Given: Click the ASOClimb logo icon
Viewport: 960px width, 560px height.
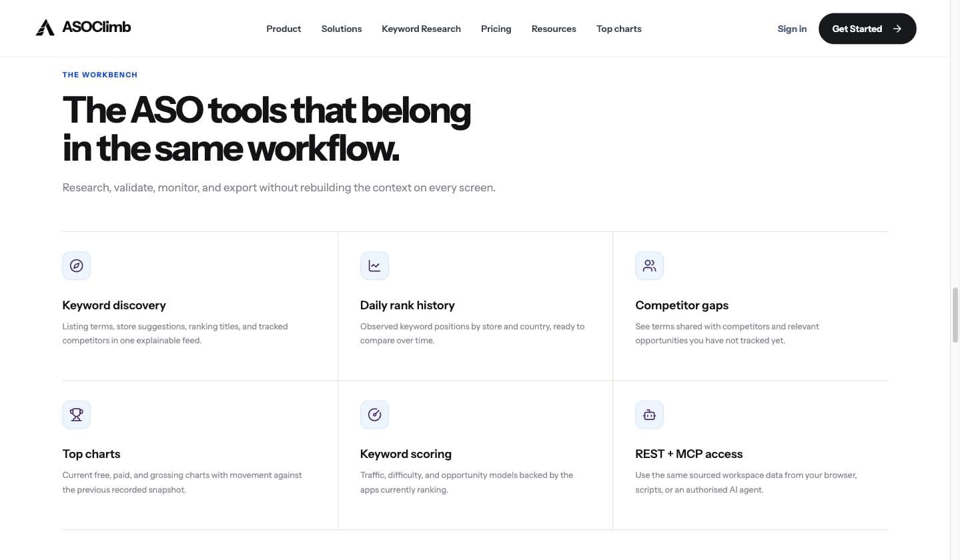Looking at the screenshot, I should pos(45,27).
